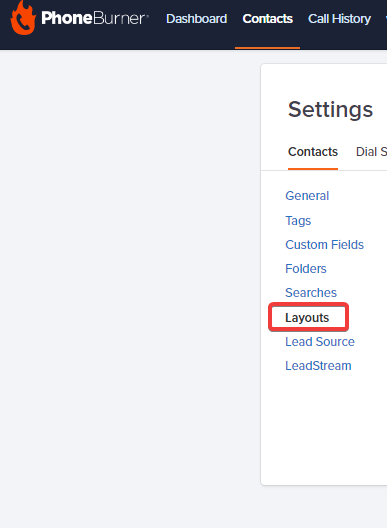Click the gray page background beside Settings panel

(x=130, y=269)
